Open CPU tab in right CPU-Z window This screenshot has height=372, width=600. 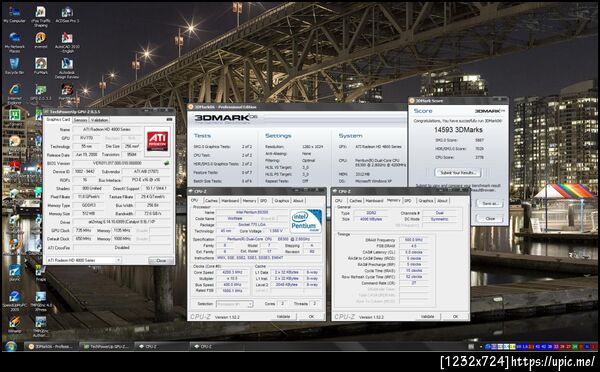[339, 201]
